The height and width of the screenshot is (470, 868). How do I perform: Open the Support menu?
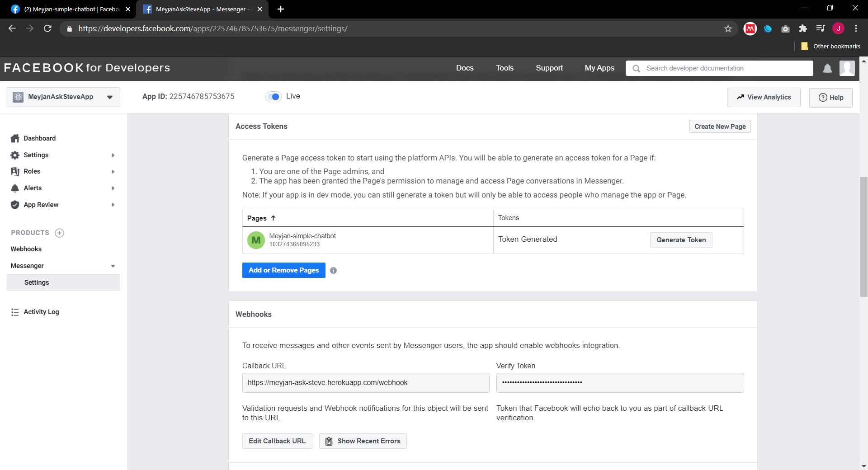[x=549, y=68]
